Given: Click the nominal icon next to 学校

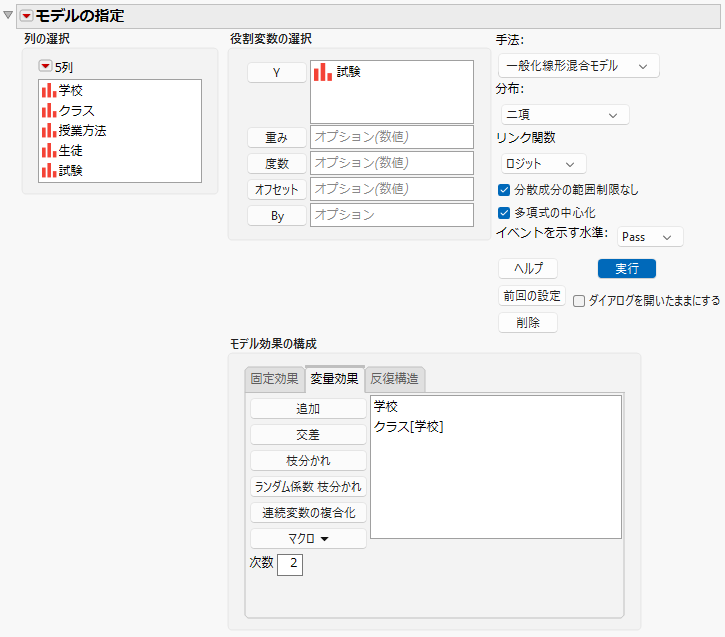Looking at the screenshot, I should 49,91.
